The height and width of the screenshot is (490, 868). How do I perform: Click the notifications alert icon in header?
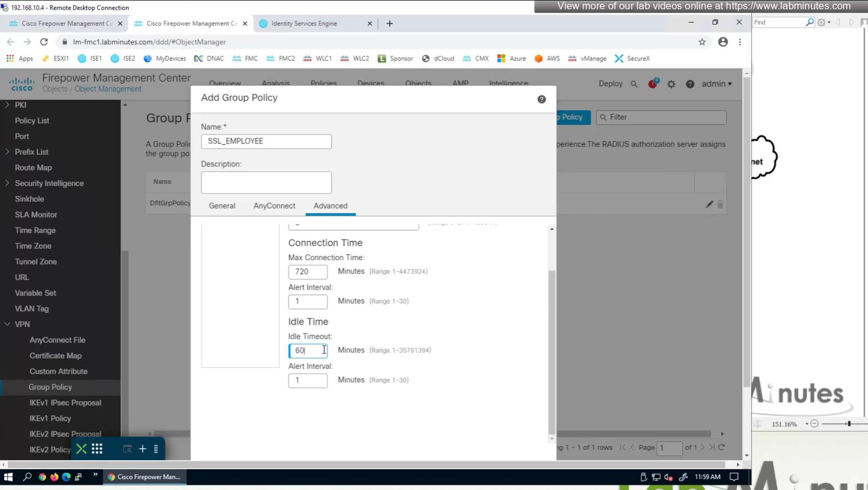click(x=652, y=84)
